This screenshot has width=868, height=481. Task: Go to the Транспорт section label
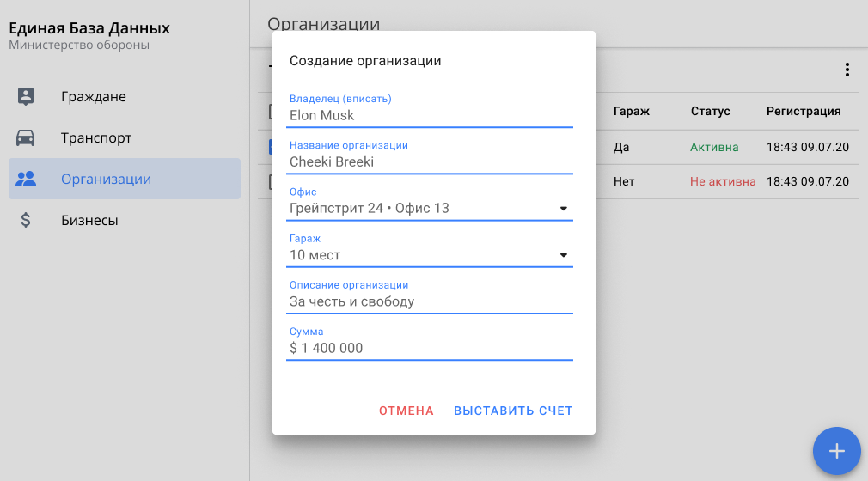(96, 137)
